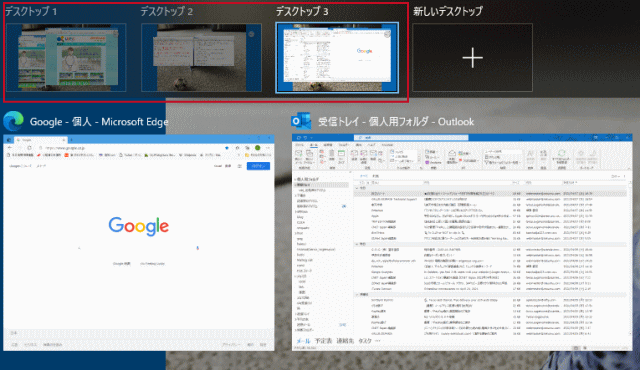640x370 pixels.
Task: Open the green profile avatar in Edge
Action: [258, 148]
